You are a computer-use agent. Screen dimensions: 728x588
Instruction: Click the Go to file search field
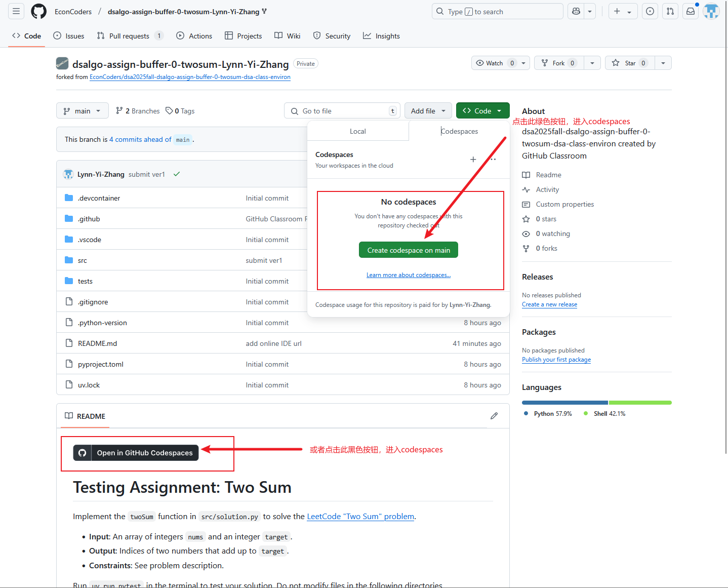(x=342, y=111)
